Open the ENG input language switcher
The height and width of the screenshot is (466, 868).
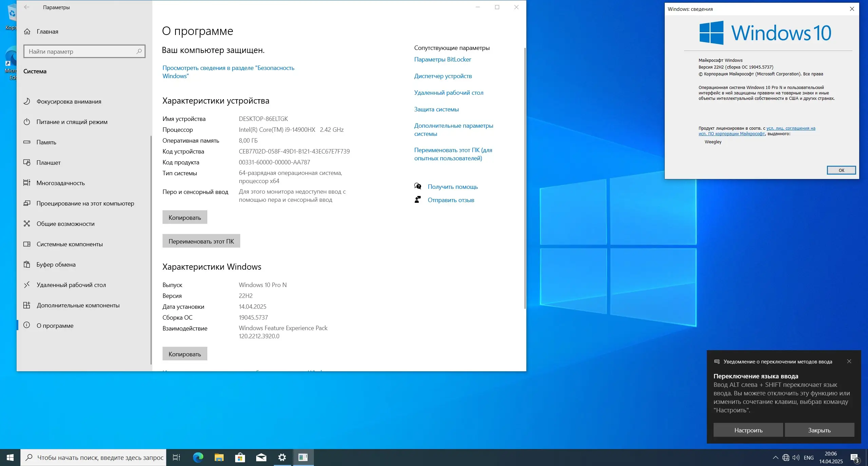coord(809,458)
